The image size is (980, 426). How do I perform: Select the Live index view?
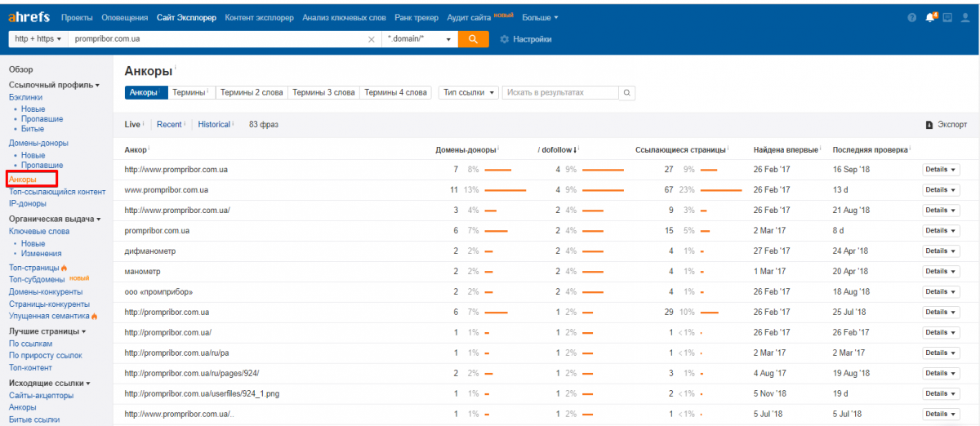(x=132, y=125)
